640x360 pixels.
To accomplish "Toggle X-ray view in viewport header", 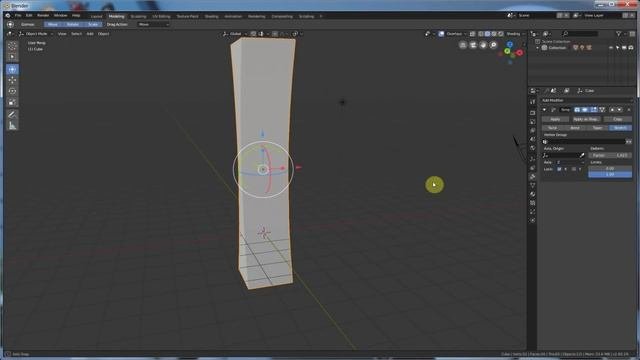I will 473,34.
